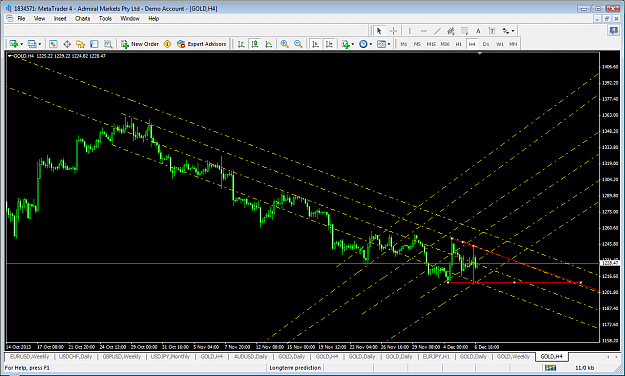
Task: Select the H4 timeframe button
Action: tap(472, 44)
